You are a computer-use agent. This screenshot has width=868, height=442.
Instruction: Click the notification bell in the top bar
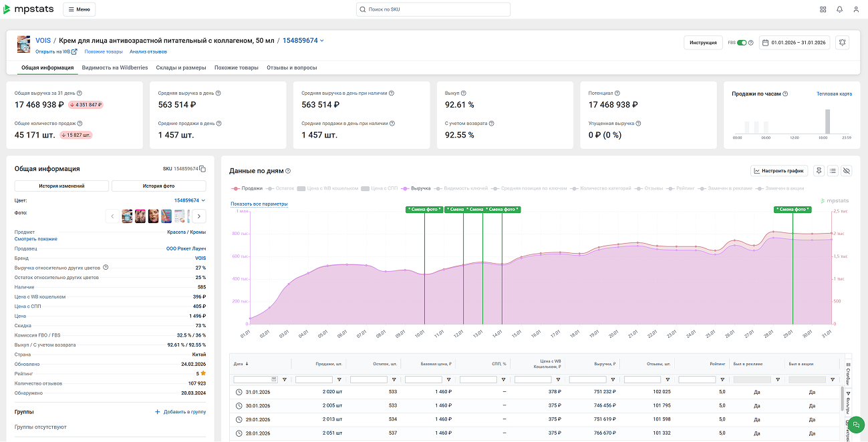839,9
